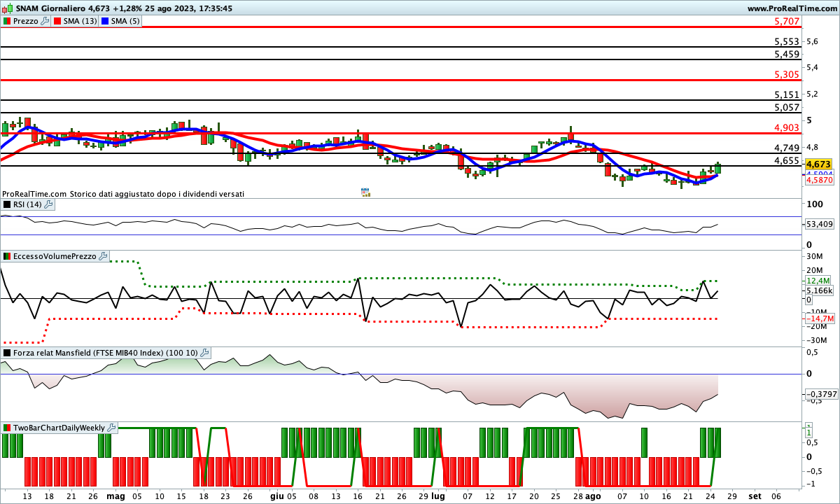The height and width of the screenshot is (504, 840).
Task: Click the blue SMA (5) color swatch
Action: click(105, 21)
